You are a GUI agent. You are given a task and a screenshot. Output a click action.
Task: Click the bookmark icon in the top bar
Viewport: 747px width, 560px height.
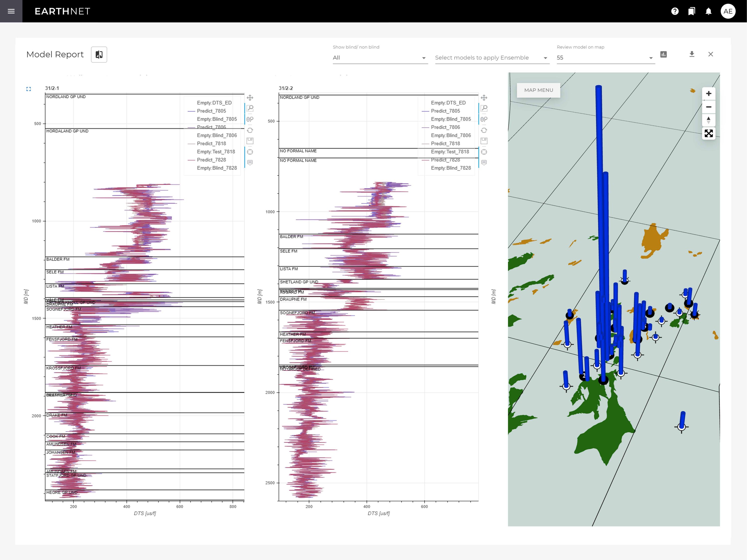click(x=692, y=11)
